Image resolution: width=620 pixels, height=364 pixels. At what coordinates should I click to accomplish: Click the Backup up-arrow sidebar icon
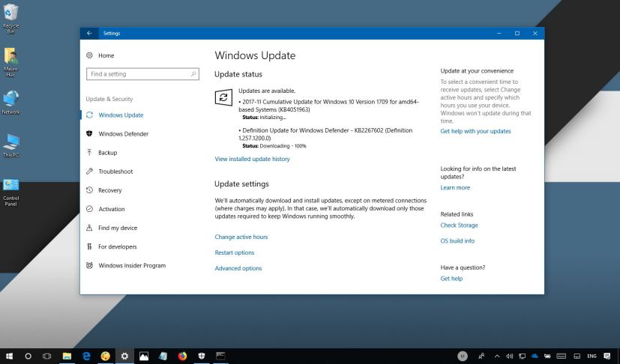(x=89, y=153)
